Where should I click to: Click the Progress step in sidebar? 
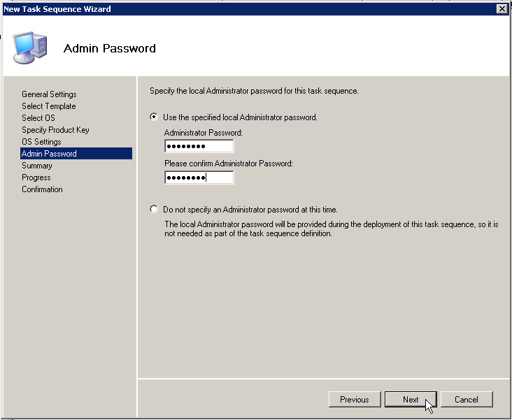coord(36,178)
